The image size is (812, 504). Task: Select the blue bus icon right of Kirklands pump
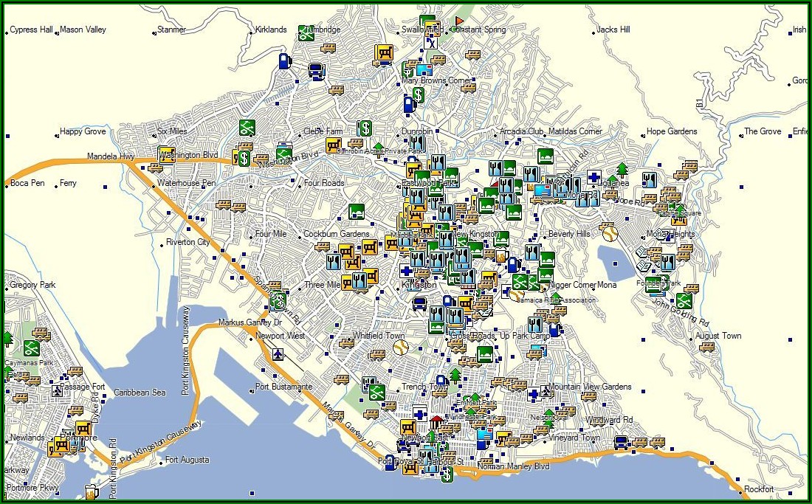pos(316,71)
